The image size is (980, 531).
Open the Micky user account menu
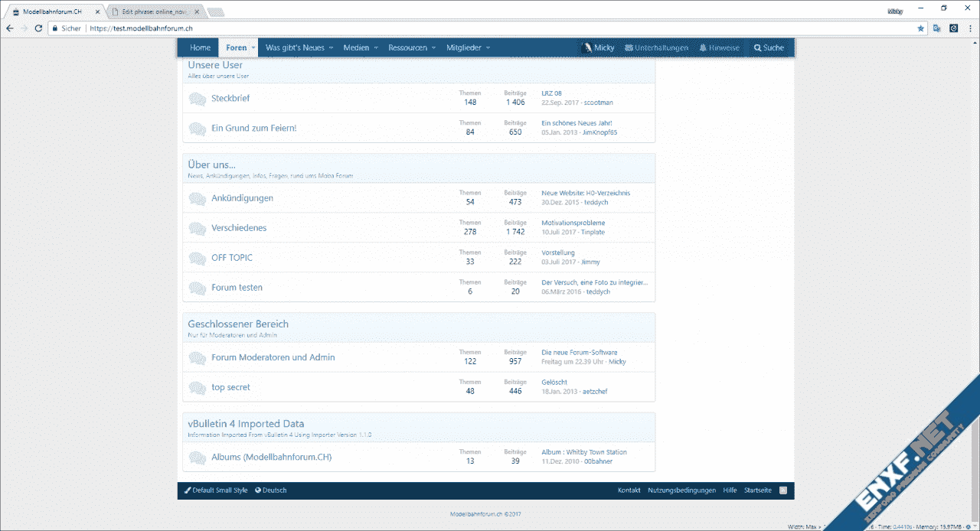tap(598, 47)
